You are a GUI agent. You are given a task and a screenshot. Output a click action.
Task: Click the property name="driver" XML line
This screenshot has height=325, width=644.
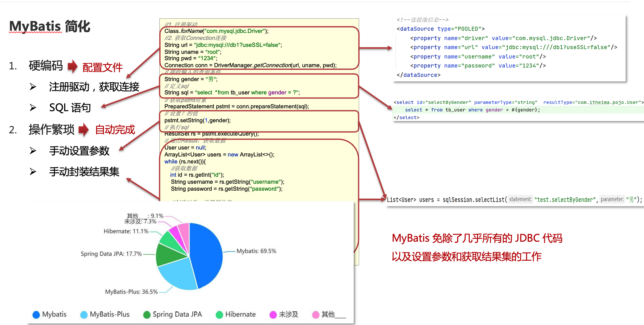pyautogui.click(x=504, y=38)
